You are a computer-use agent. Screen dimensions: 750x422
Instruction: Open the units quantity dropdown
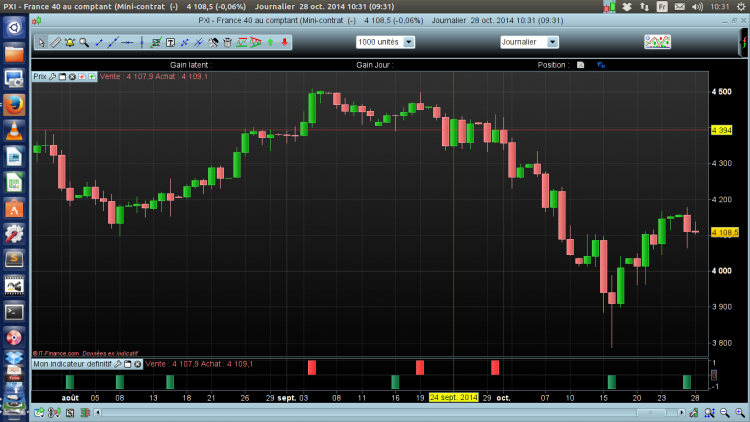point(408,42)
